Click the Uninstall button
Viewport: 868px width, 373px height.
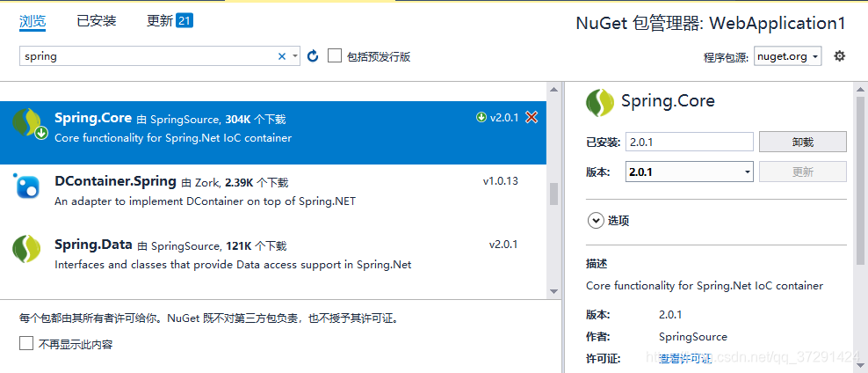[803, 142]
